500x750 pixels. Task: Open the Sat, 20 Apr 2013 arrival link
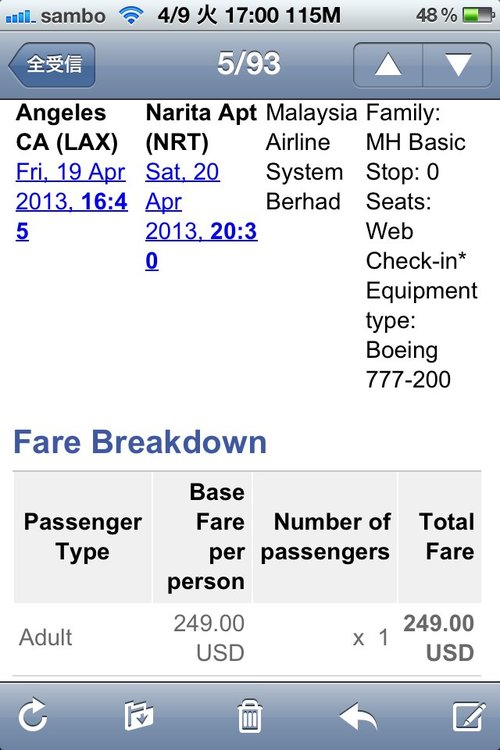click(201, 216)
